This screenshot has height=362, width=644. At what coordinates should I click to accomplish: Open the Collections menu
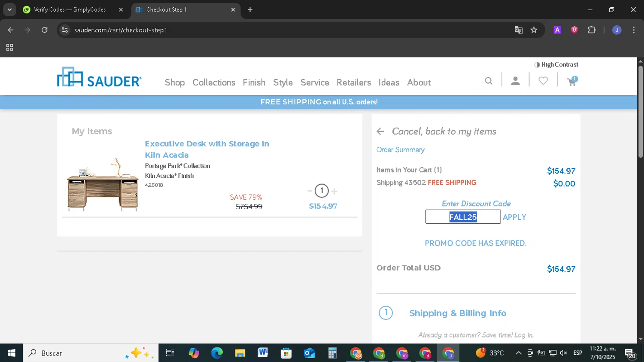pos(214,82)
